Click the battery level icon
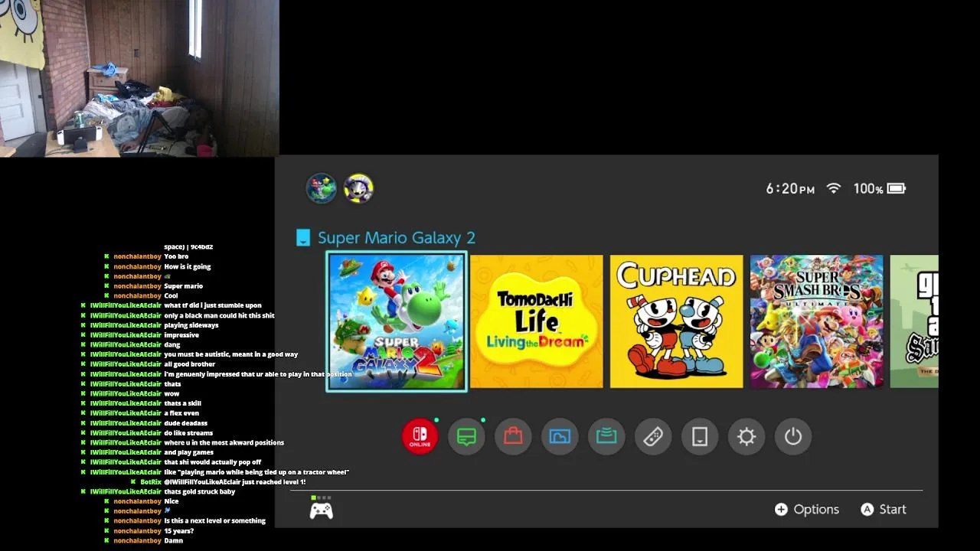 [897, 188]
